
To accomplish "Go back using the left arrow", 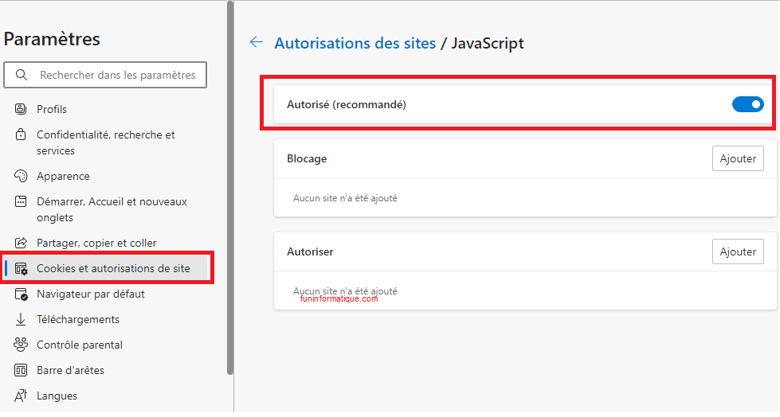I will [256, 42].
